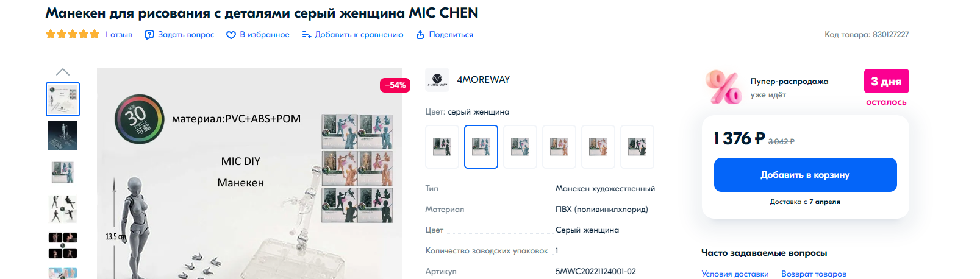Open the dark blue mannequin thumbnail
Image resolution: width=980 pixels, height=279 pixels.
pyautogui.click(x=63, y=136)
